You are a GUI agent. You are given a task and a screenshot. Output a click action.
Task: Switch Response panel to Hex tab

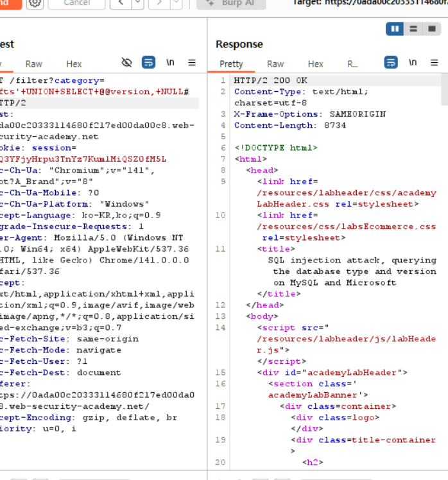point(315,64)
